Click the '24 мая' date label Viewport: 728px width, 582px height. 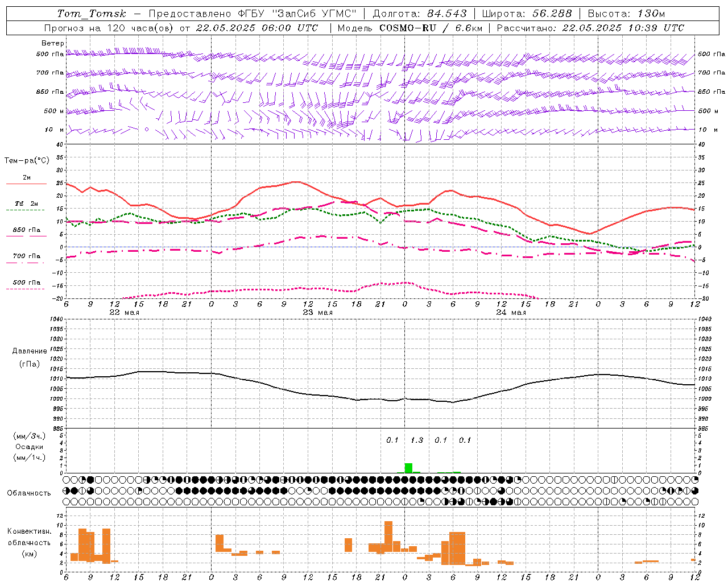[511, 313]
